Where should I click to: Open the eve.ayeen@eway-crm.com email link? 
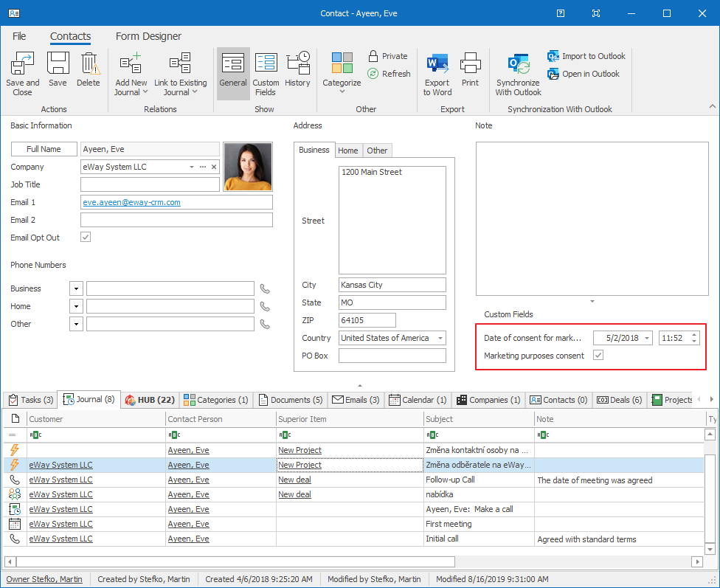[133, 201]
